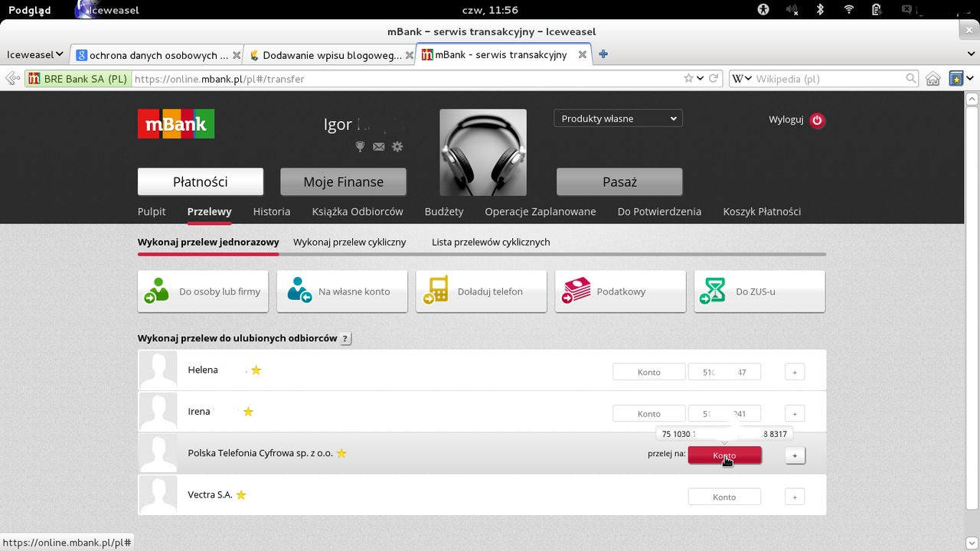The image size is (980, 551).
Task: Choose the Do osoby lub firmy transfer
Action: pos(203,292)
